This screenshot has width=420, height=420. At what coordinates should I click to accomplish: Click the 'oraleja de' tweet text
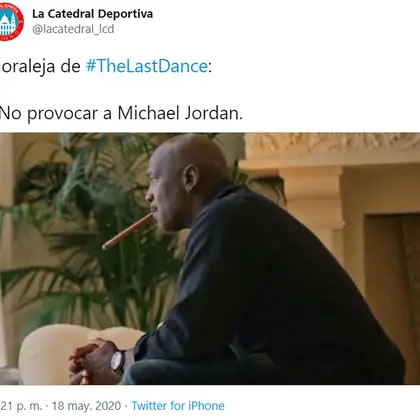(x=40, y=66)
